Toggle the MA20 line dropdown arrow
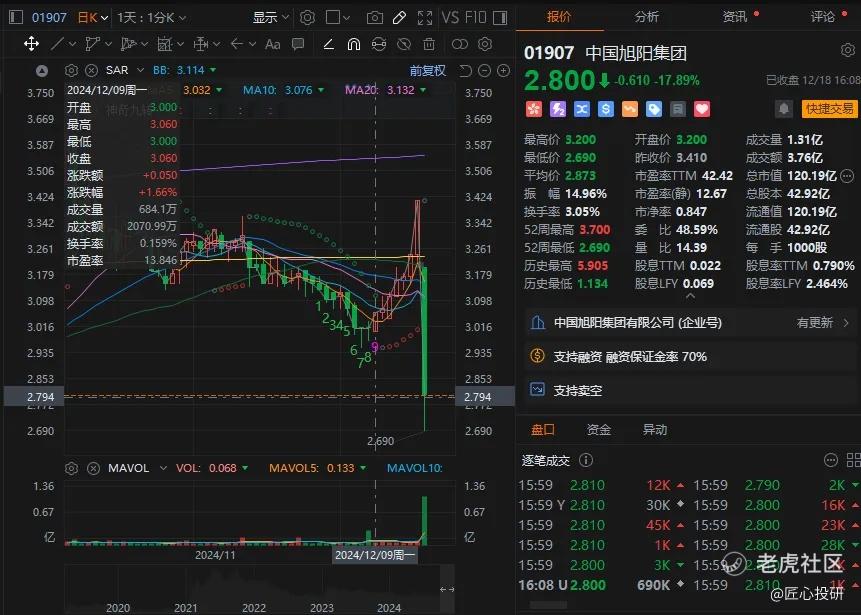This screenshot has height=615, width=861. pyautogui.click(x=423, y=90)
